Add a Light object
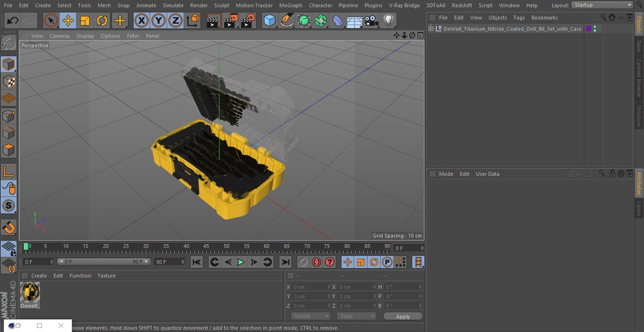Viewport: 644px width, 332px height. (x=388, y=21)
